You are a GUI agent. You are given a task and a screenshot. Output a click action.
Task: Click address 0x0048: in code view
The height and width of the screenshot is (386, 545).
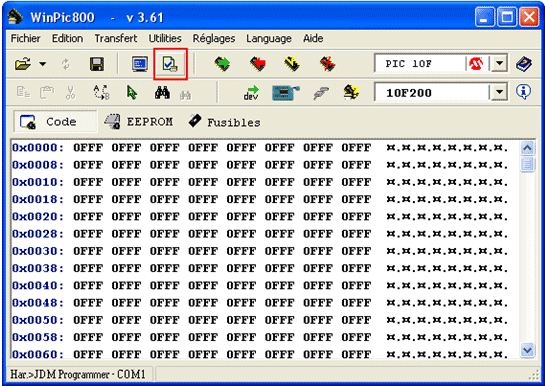pos(38,303)
